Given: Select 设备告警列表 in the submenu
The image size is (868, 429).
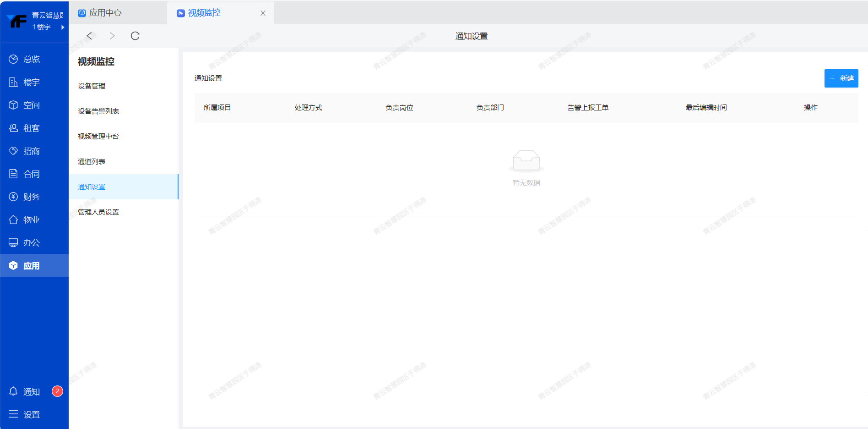Looking at the screenshot, I should (x=98, y=111).
